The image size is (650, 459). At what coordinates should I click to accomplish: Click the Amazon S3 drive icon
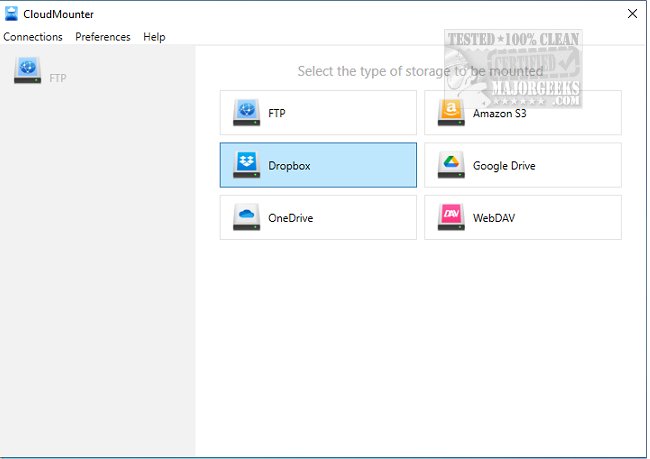[x=451, y=112]
